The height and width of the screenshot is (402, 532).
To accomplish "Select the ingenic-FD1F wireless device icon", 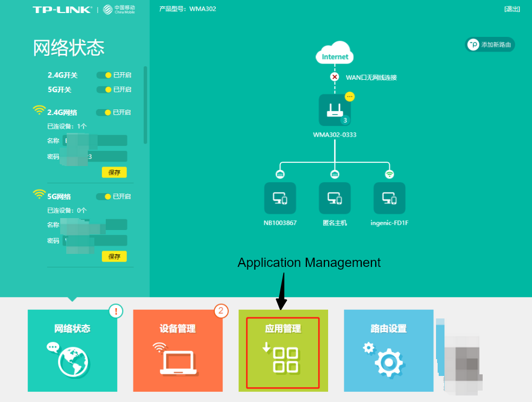I will click(389, 198).
